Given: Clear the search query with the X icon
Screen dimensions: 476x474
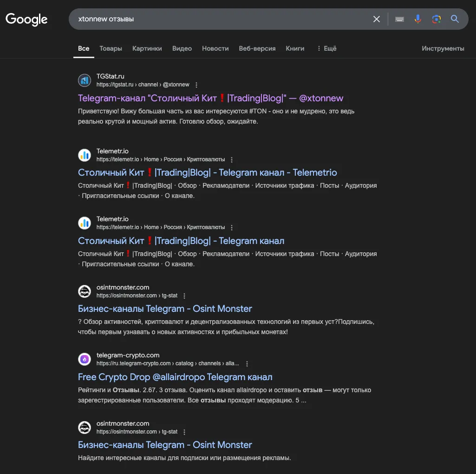Looking at the screenshot, I should [377, 19].
